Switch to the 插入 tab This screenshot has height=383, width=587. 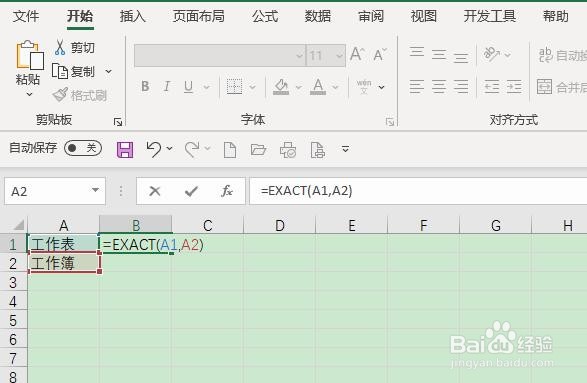click(x=132, y=16)
